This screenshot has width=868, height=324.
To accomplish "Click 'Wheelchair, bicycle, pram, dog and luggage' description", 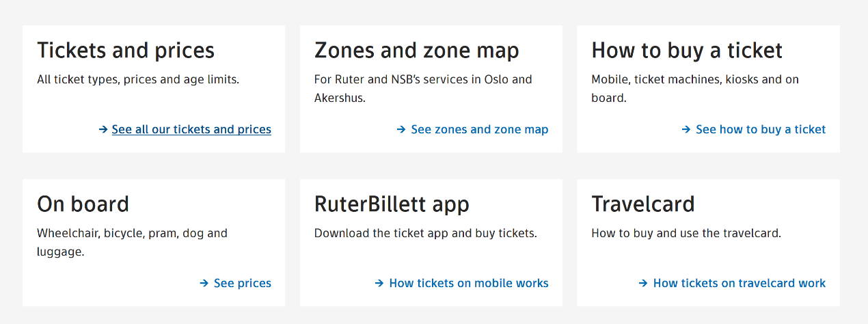I will coord(132,242).
